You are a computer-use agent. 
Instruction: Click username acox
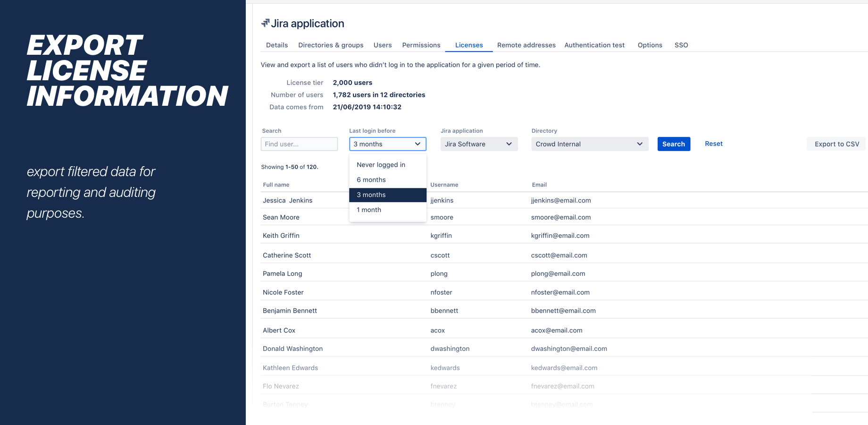tap(438, 331)
